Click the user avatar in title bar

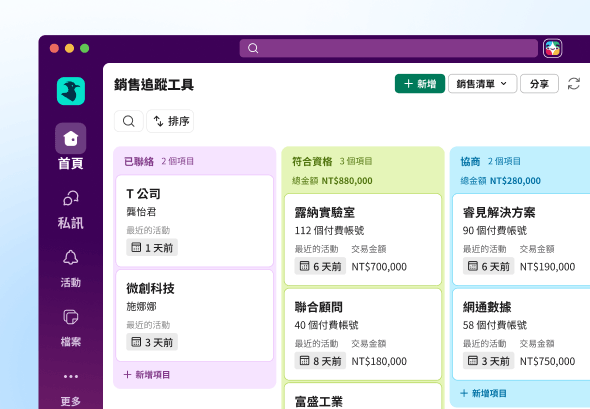click(552, 48)
